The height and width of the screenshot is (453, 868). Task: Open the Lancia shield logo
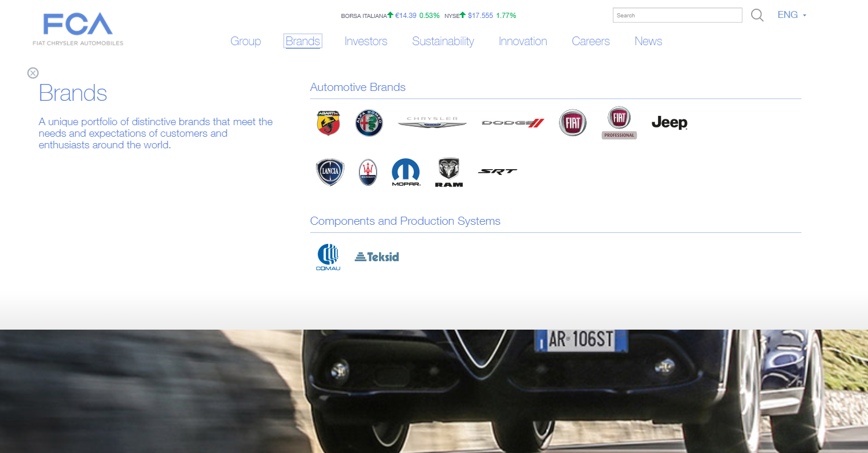pyautogui.click(x=330, y=173)
